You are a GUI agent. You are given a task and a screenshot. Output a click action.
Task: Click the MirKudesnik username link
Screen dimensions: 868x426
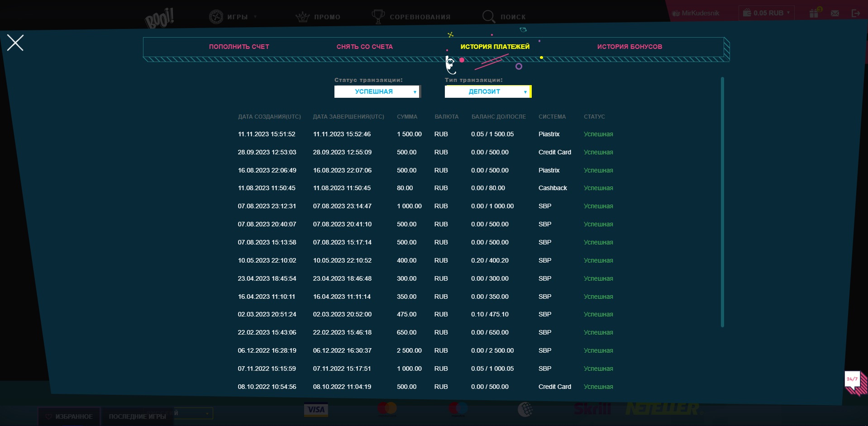700,13
